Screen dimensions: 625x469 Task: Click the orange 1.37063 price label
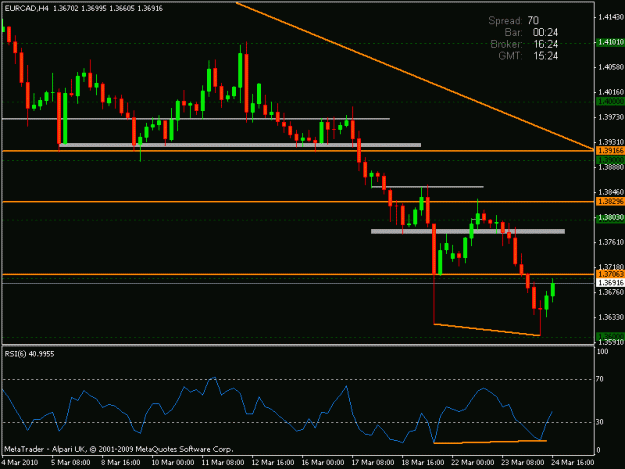pos(610,274)
